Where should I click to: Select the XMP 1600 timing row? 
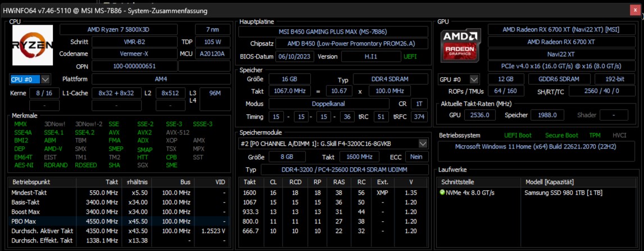click(333, 192)
